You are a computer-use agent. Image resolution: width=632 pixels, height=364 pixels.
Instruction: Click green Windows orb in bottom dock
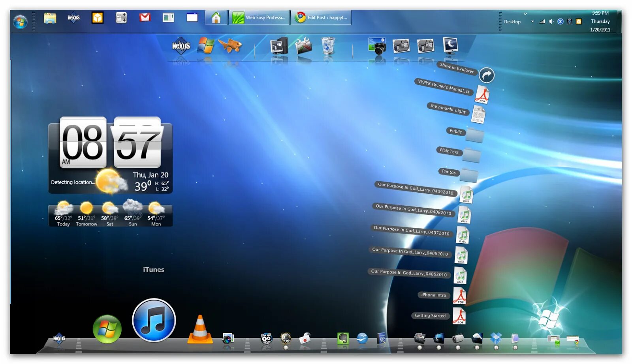coord(107,329)
